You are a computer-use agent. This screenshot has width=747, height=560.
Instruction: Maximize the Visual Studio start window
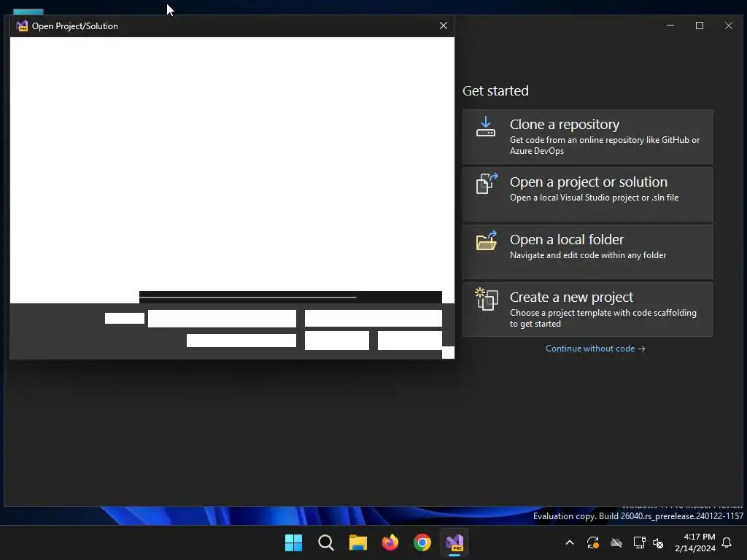(x=700, y=26)
